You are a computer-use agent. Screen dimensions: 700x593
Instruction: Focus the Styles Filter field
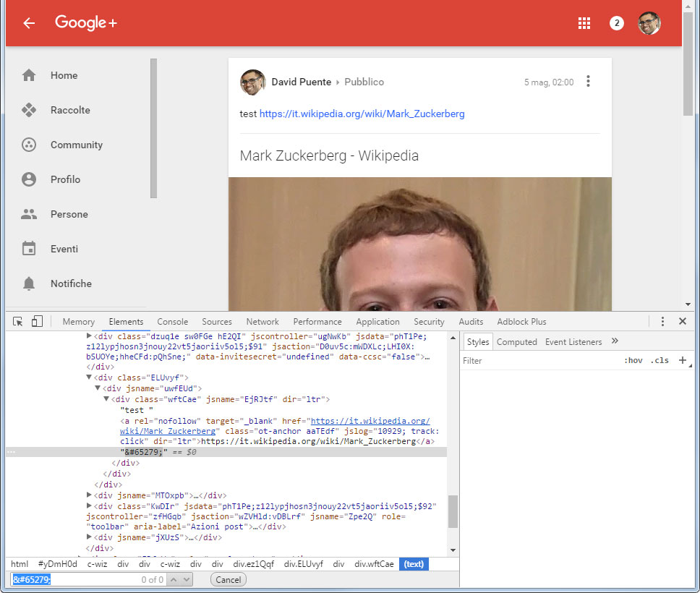click(540, 361)
